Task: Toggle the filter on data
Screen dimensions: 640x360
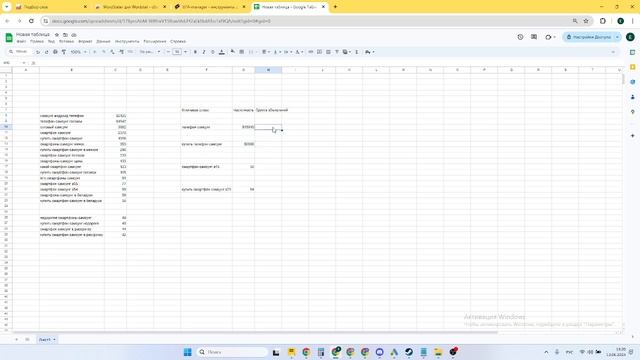Action: point(337,52)
